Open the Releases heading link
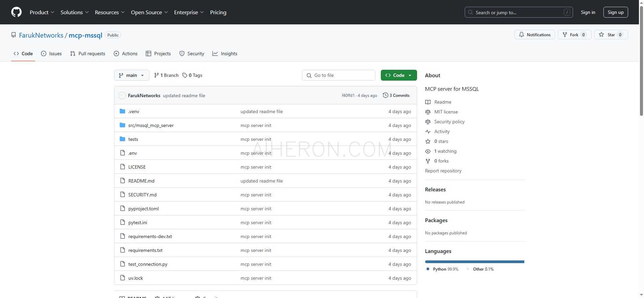Screen dimensions: 644x298 coord(435,189)
